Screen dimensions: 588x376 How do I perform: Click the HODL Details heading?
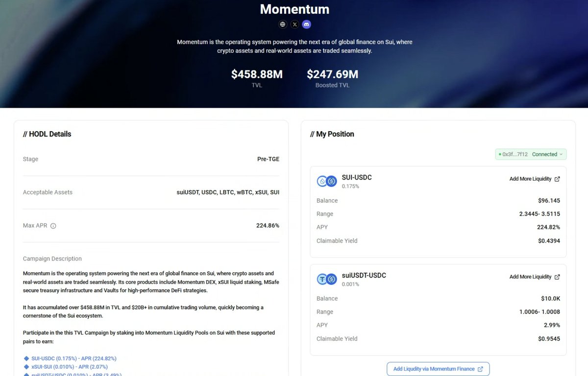[47, 134]
